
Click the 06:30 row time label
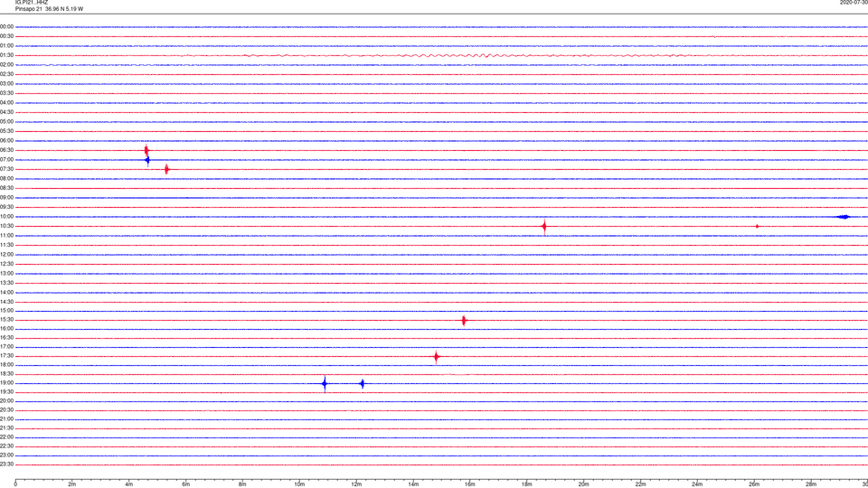coord(6,151)
